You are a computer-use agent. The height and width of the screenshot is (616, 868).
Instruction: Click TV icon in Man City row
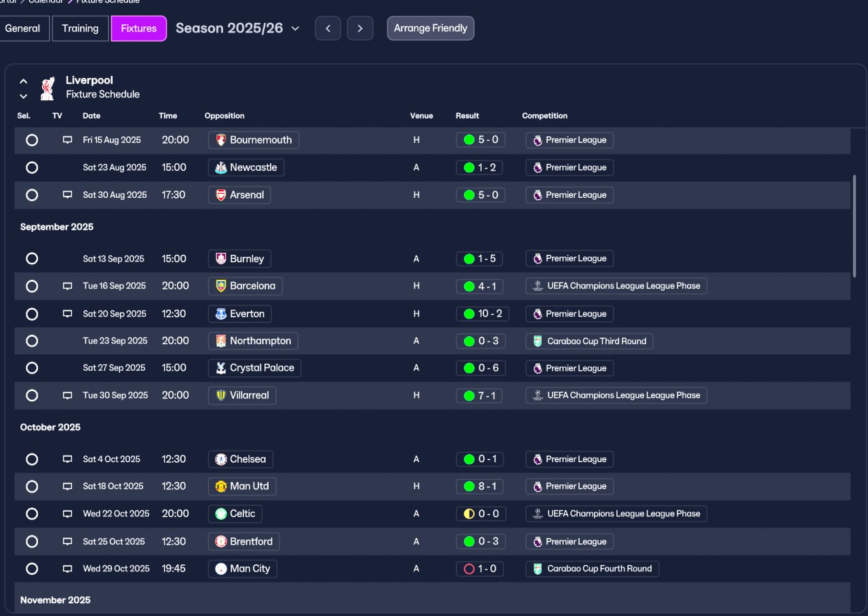67,569
